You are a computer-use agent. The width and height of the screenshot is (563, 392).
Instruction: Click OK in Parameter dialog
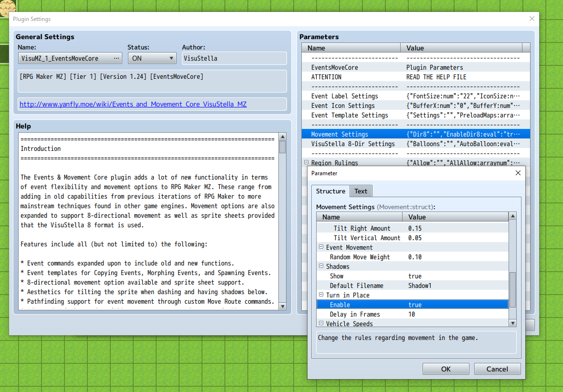tap(446, 369)
